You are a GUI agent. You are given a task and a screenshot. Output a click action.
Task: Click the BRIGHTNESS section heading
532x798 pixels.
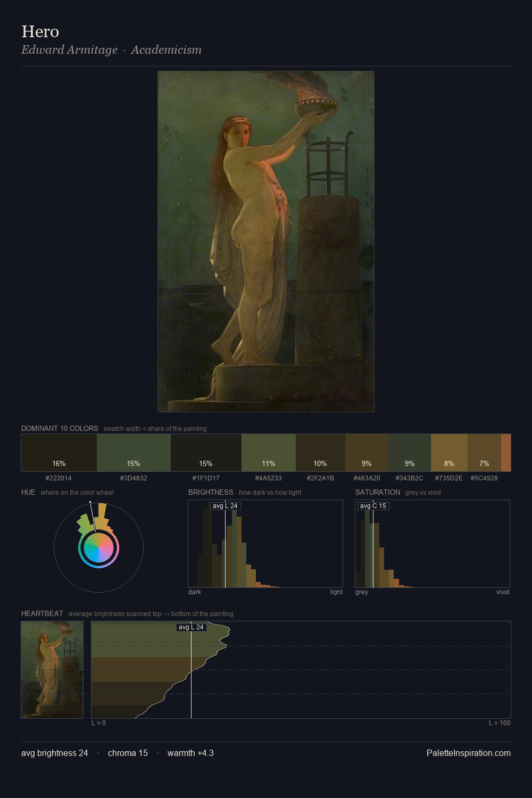[x=211, y=492]
